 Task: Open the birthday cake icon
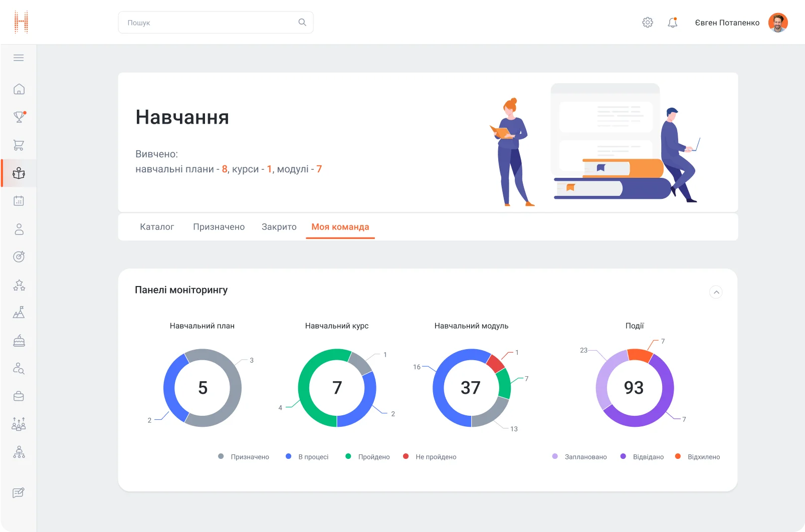tap(19, 340)
